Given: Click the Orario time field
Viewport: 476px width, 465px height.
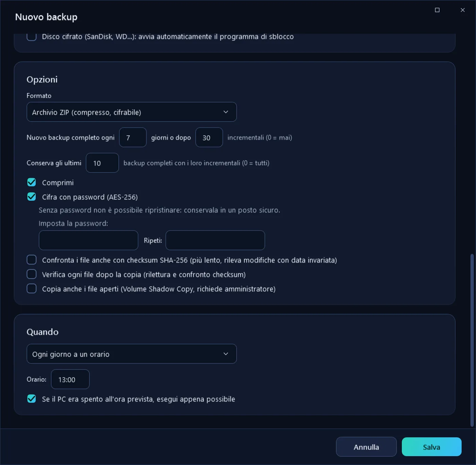Looking at the screenshot, I should coord(70,379).
